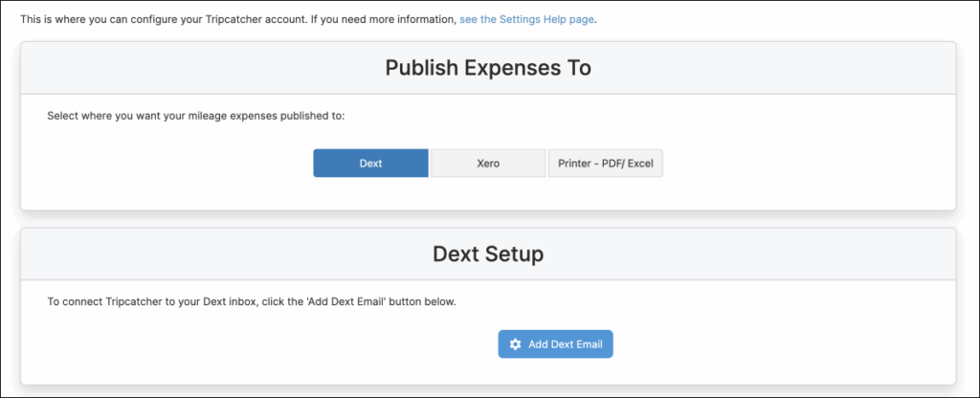Click the empty area beside the Dext Setup title

766,254
